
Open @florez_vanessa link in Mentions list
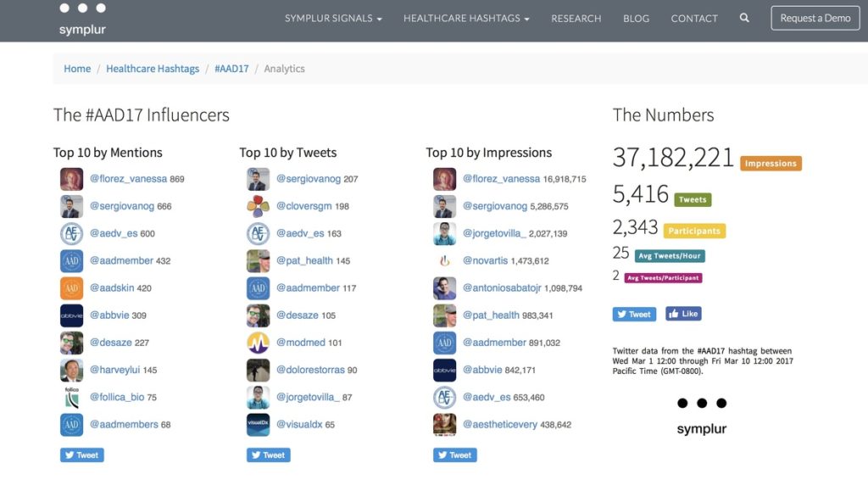point(129,179)
